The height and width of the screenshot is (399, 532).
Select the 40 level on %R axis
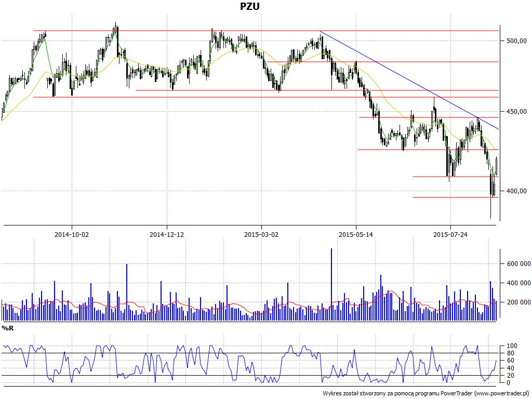[x=510, y=368]
